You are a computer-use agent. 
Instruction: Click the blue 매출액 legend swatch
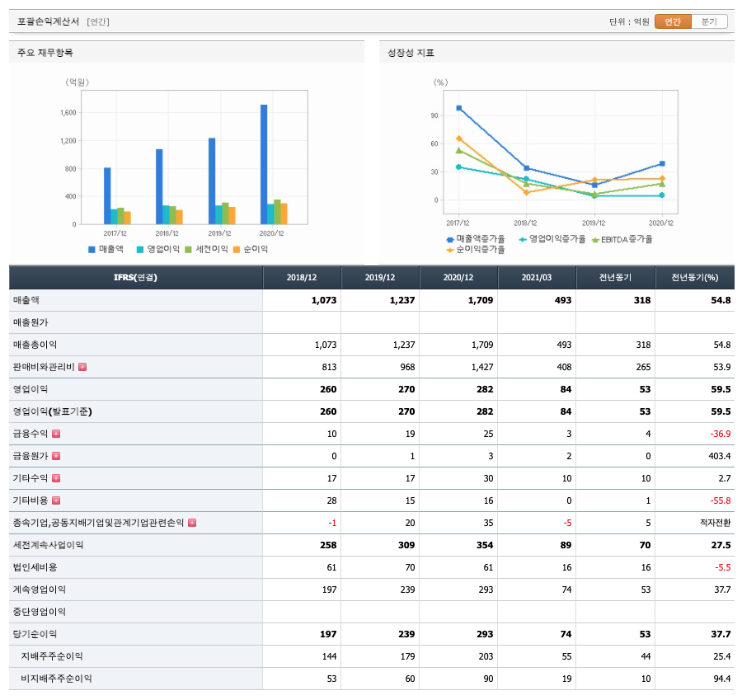[92, 250]
